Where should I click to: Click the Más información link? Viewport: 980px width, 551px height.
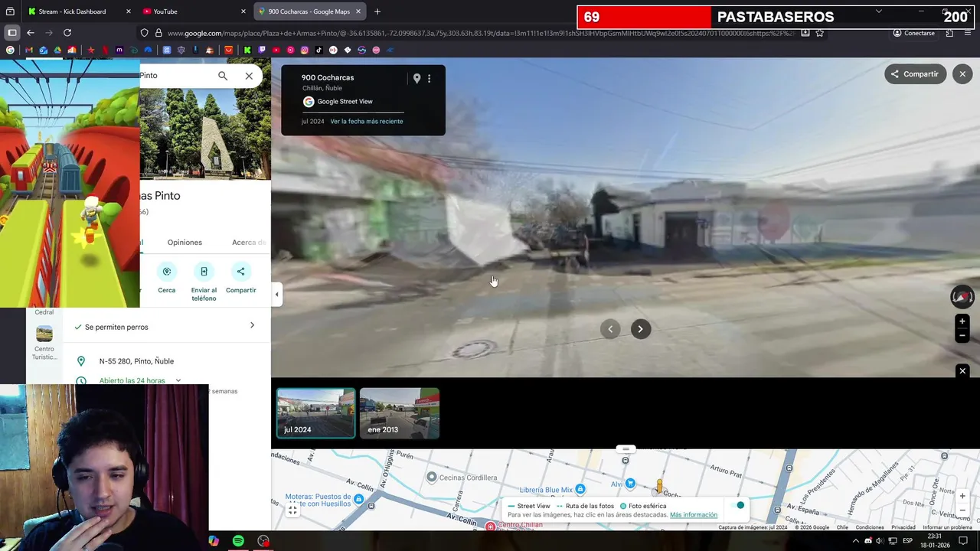click(x=694, y=515)
